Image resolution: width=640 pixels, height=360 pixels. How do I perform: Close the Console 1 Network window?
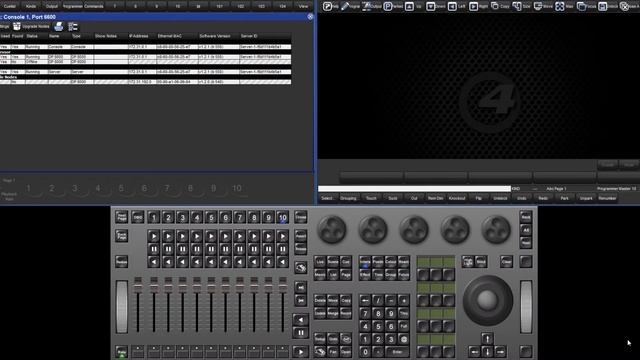(310, 17)
